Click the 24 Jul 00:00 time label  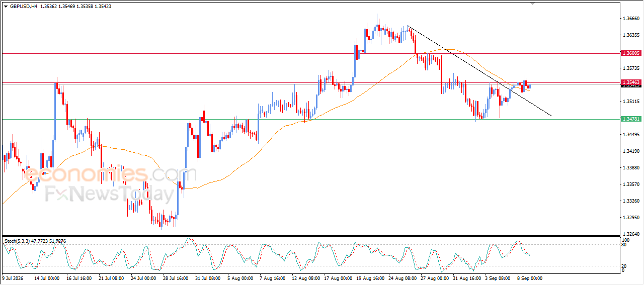(x=143, y=277)
